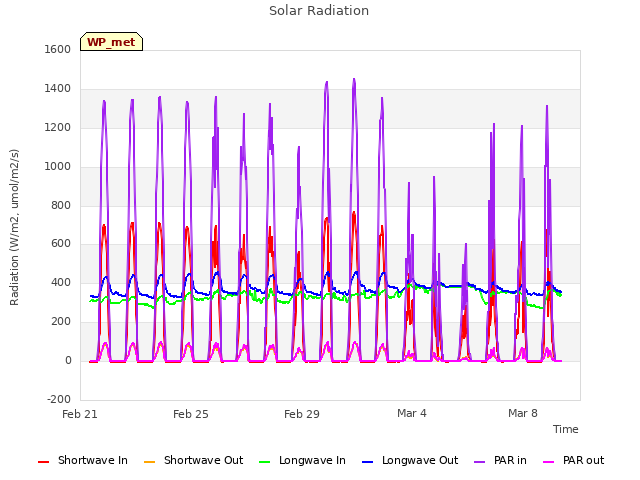Screen dimensions: 640x480
Task: Click the green Longwave In color marker
Action: point(264,462)
